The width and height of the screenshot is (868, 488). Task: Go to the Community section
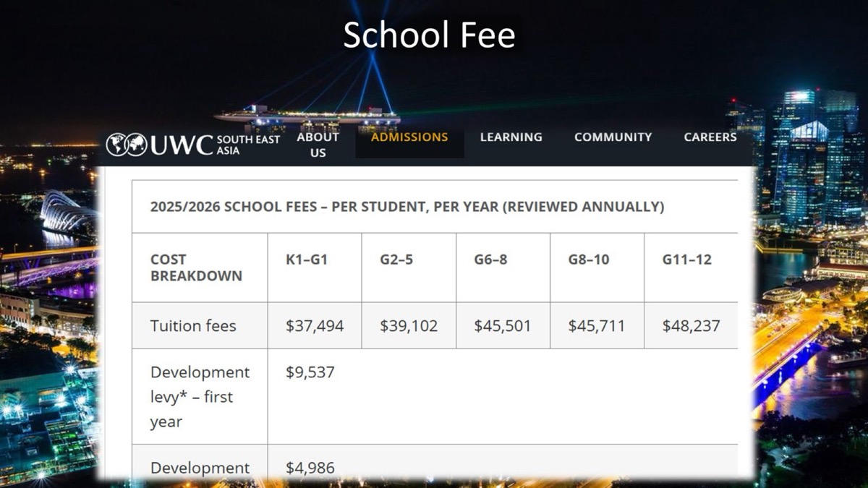613,137
